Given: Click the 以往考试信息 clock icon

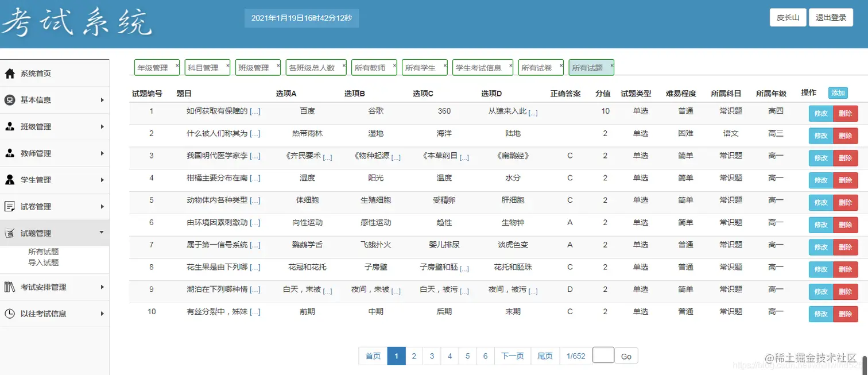Looking at the screenshot, I should click(10, 314).
